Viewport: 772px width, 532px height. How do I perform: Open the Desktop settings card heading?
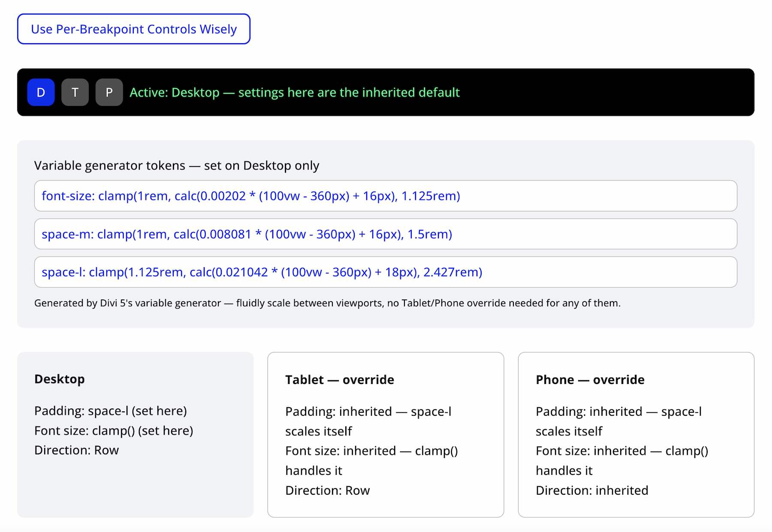[60, 379]
